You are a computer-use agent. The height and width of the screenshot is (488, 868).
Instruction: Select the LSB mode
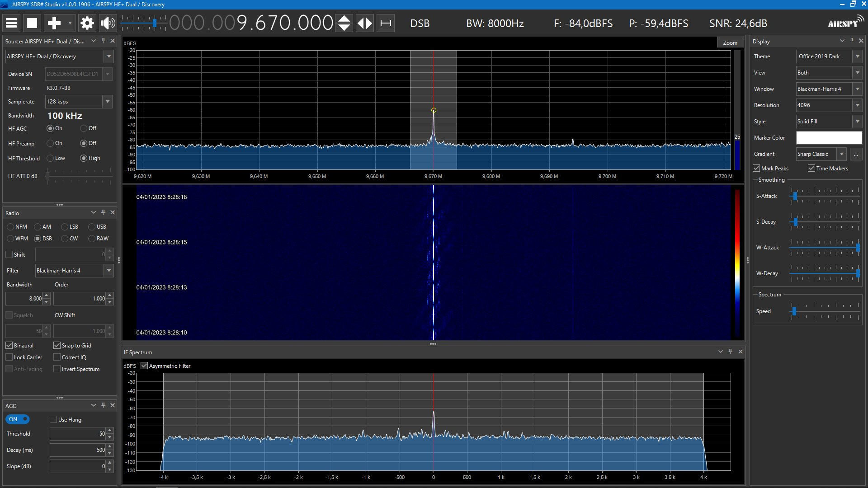pyautogui.click(x=70, y=227)
